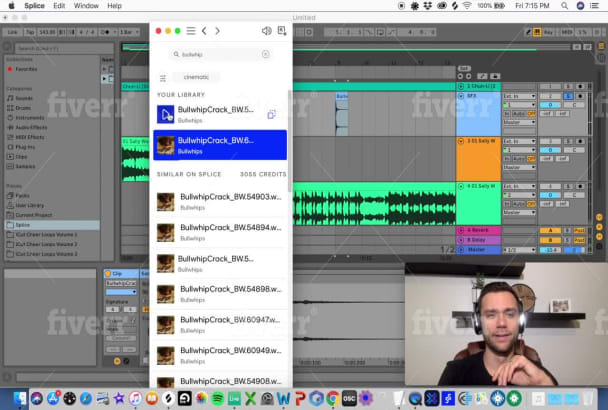This screenshot has height=410, width=608.
Task: Open the 1 Bar quantization dropdown
Action: 129,32
